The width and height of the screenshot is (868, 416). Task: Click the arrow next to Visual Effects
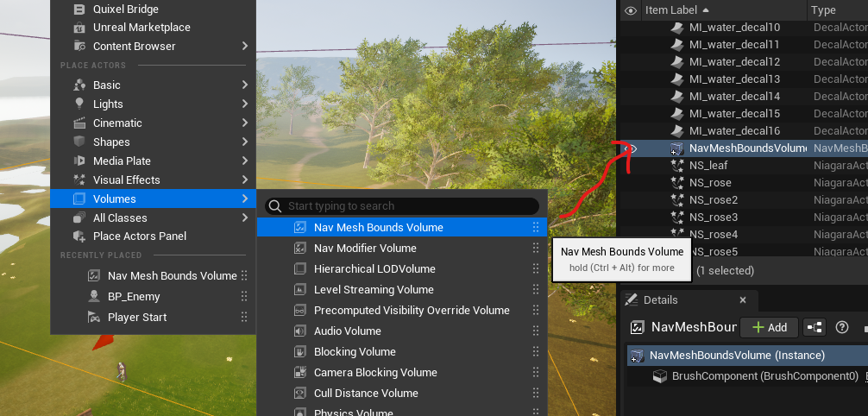245,180
